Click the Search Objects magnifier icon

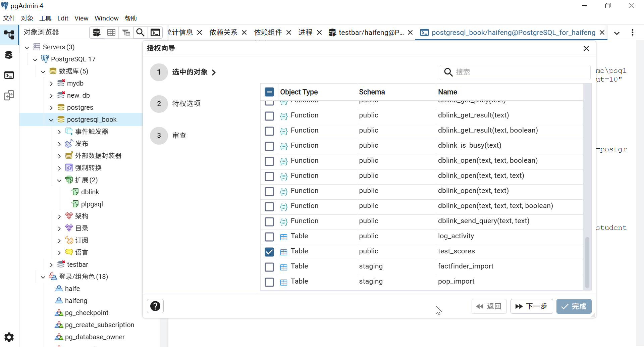point(141,33)
